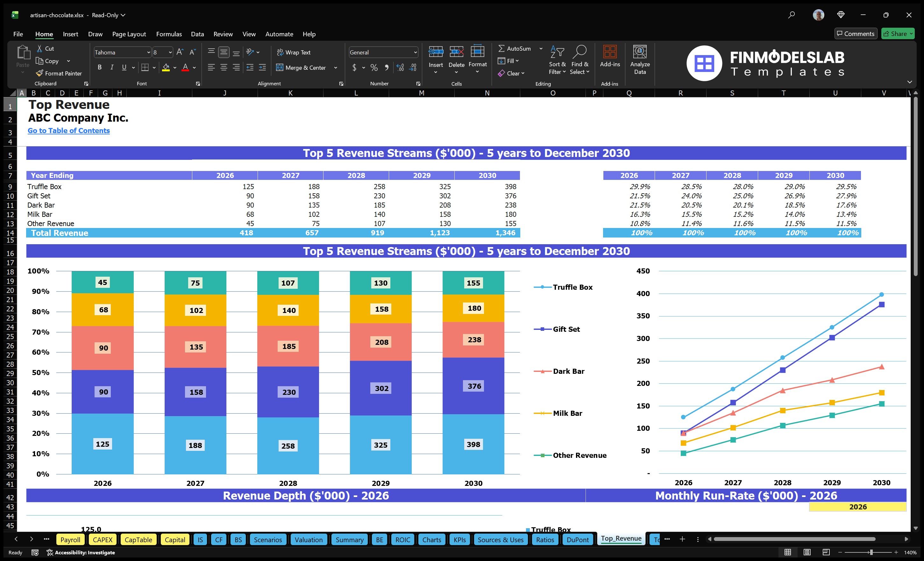
Task: Open the Scenarios sheet tab
Action: point(267,540)
